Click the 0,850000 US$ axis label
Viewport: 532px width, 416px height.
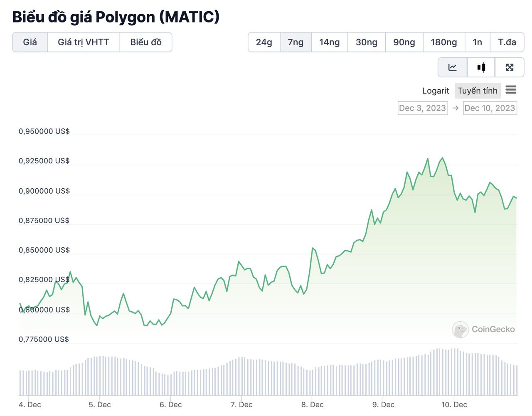click(x=44, y=250)
